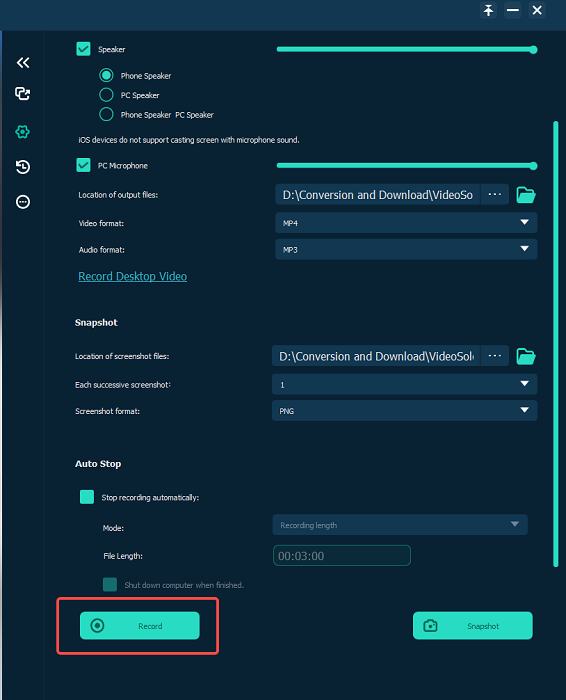Viewport: 566px width, 700px height.
Task: Click the Record Desktop Video link
Action: [133, 276]
